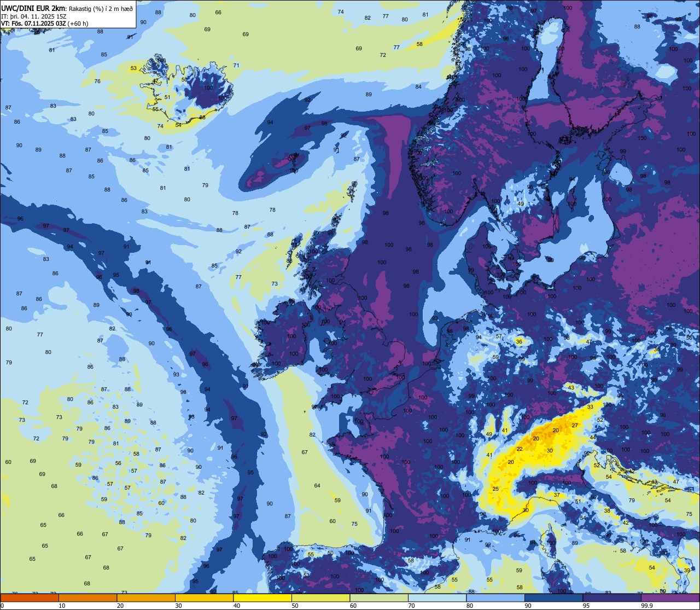Click the '71' humidity value northeast of Iceland
The height and width of the screenshot is (610, 700).
236,65
